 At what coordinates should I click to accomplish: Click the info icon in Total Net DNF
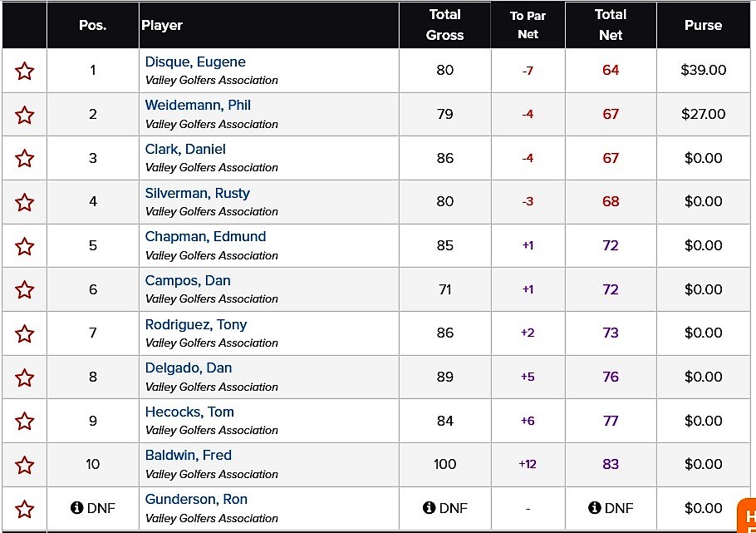(x=594, y=508)
